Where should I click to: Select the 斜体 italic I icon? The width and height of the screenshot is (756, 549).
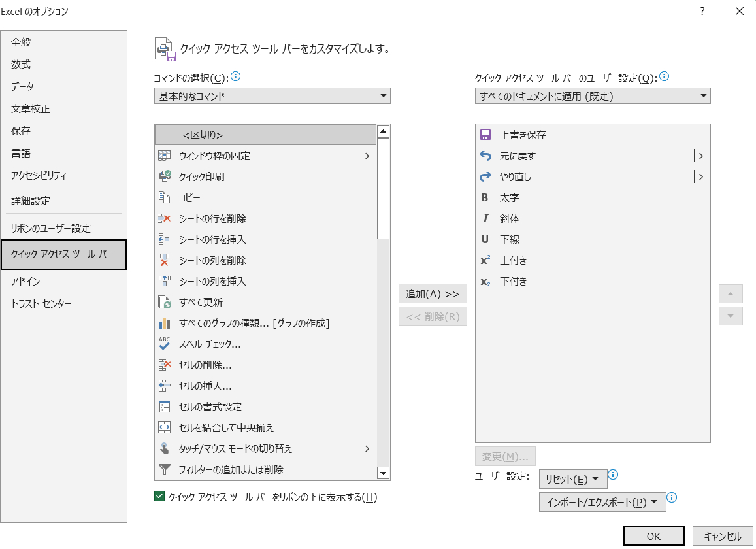pyautogui.click(x=485, y=218)
